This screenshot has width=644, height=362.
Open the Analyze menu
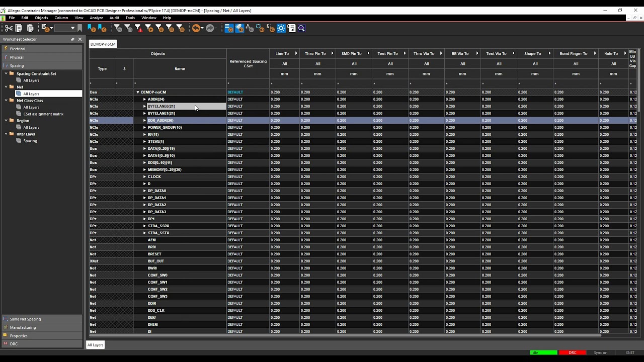96,18
